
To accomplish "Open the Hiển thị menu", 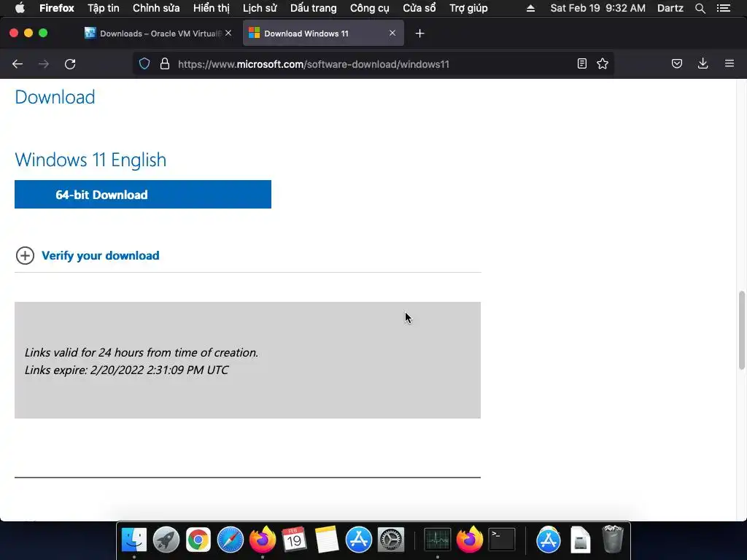I will coord(211,8).
